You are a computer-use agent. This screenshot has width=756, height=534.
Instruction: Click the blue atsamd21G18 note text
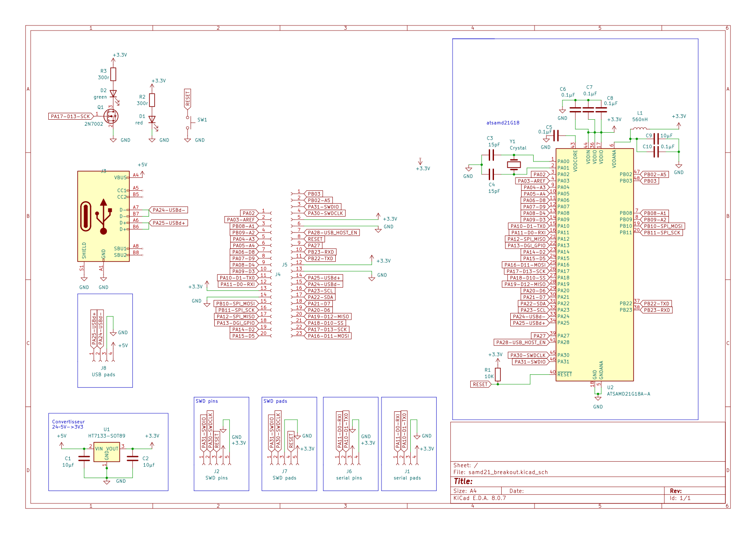pos(503,123)
